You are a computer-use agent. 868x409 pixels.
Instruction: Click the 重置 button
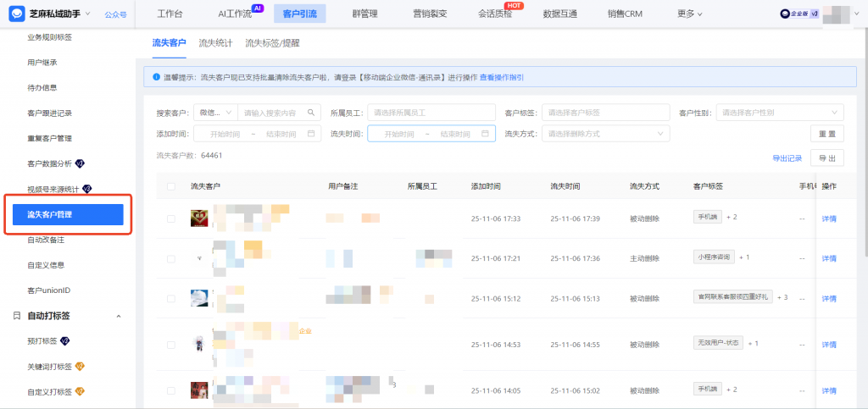point(827,134)
